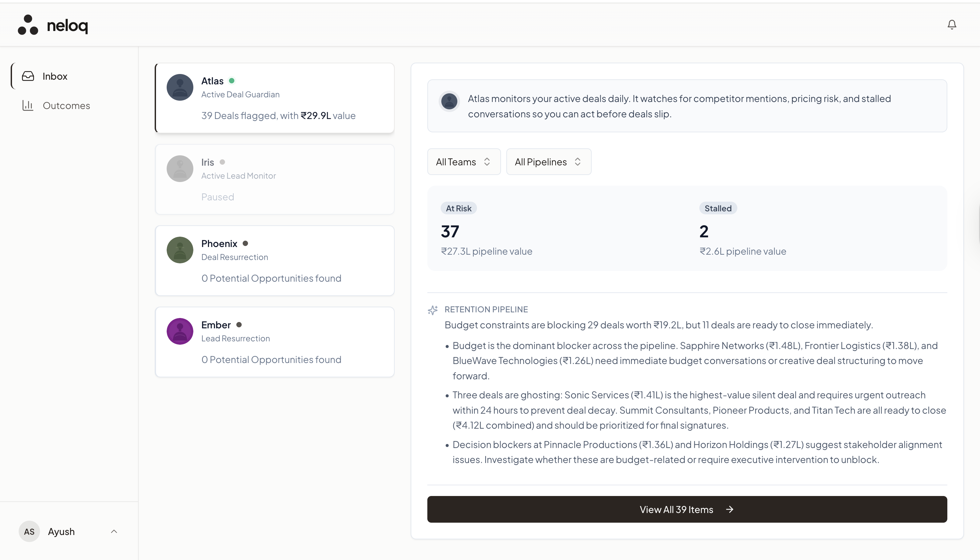The image size is (980, 560).
Task: Click the sparkle icon beside Retention Pipeline
Action: coord(433,310)
